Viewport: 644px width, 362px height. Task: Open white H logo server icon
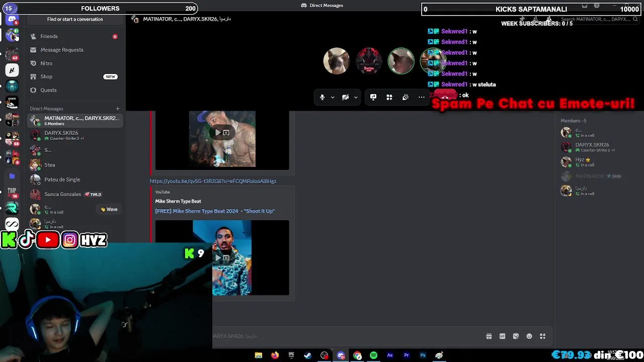pos(12,70)
